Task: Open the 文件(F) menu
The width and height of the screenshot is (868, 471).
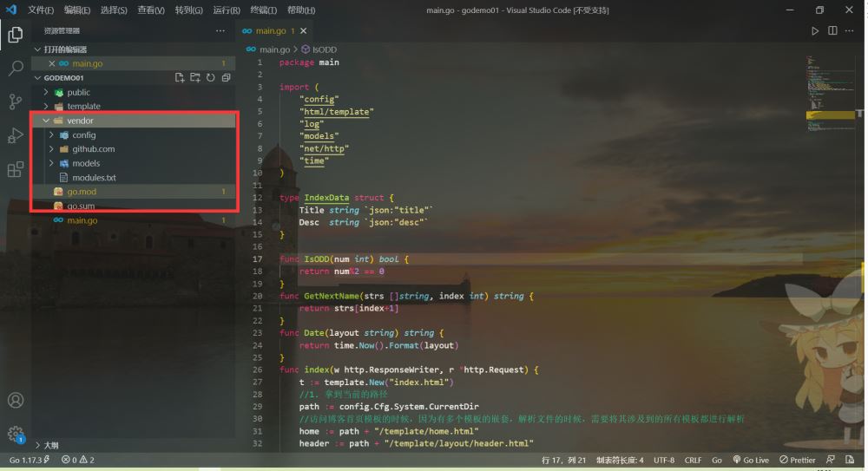Action: (41, 10)
